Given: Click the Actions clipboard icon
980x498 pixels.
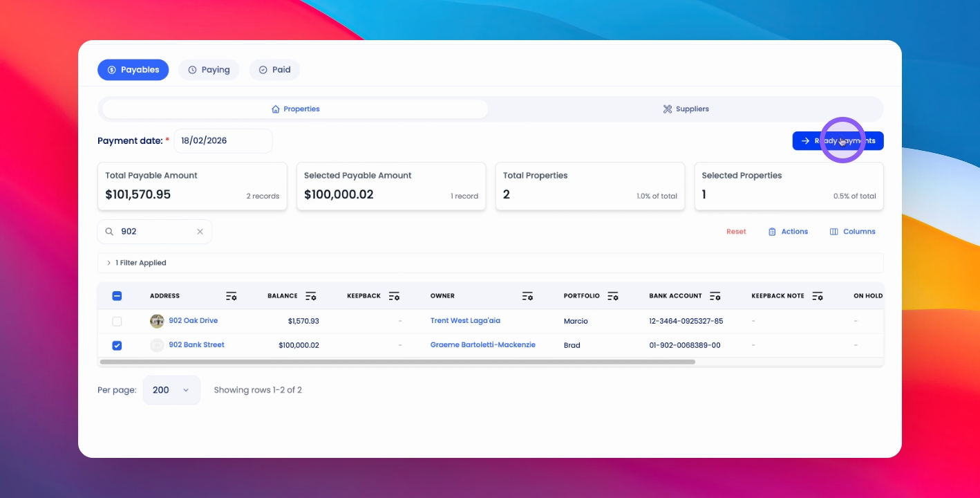Looking at the screenshot, I should [x=772, y=232].
